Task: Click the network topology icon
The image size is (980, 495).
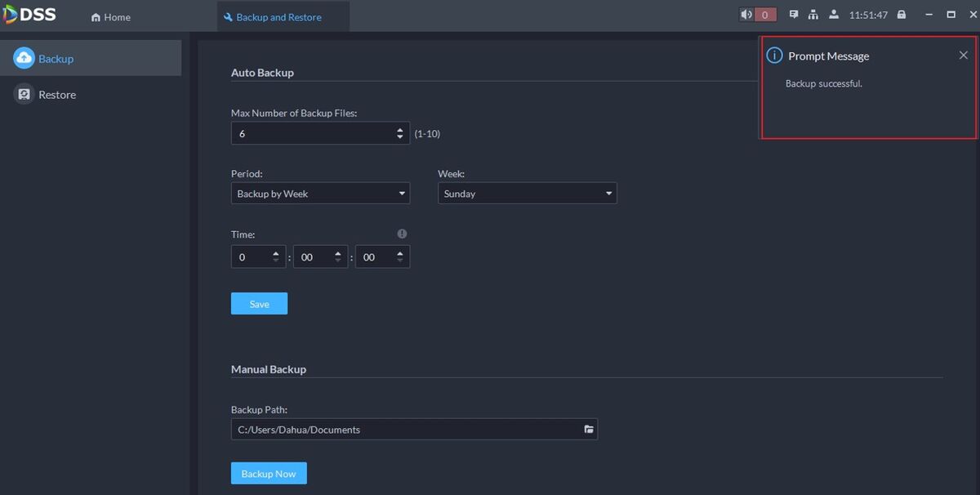Action: click(x=813, y=15)
